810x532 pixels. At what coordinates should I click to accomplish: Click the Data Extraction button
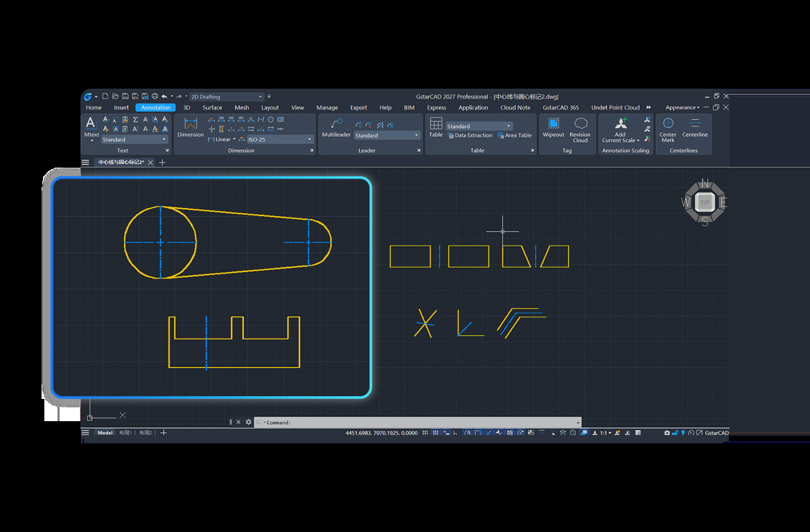(470, 135)
